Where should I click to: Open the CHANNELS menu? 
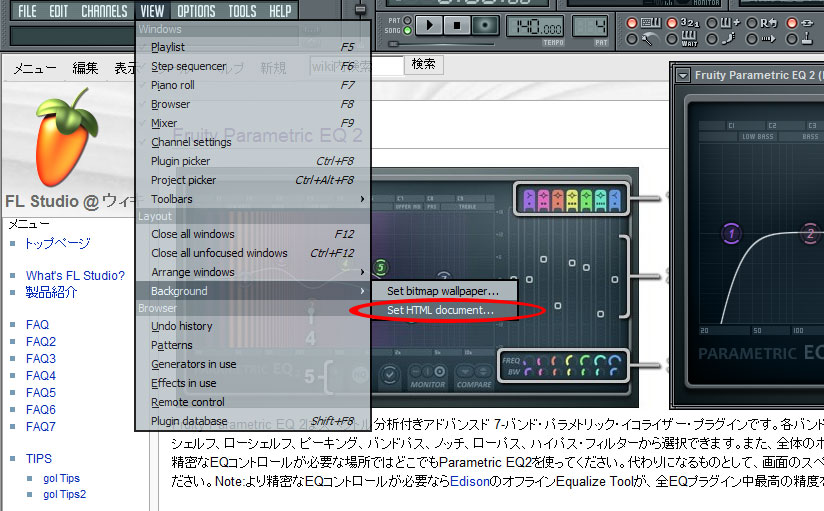coord(104,11)
